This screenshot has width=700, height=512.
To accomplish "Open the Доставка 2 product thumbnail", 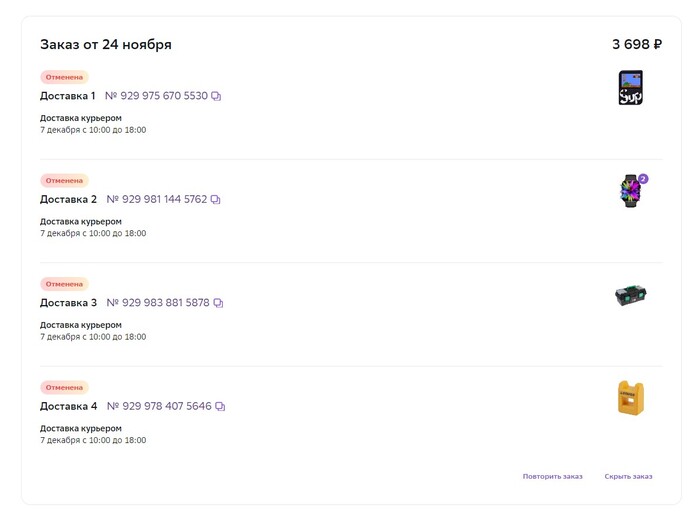I will 631,191.
